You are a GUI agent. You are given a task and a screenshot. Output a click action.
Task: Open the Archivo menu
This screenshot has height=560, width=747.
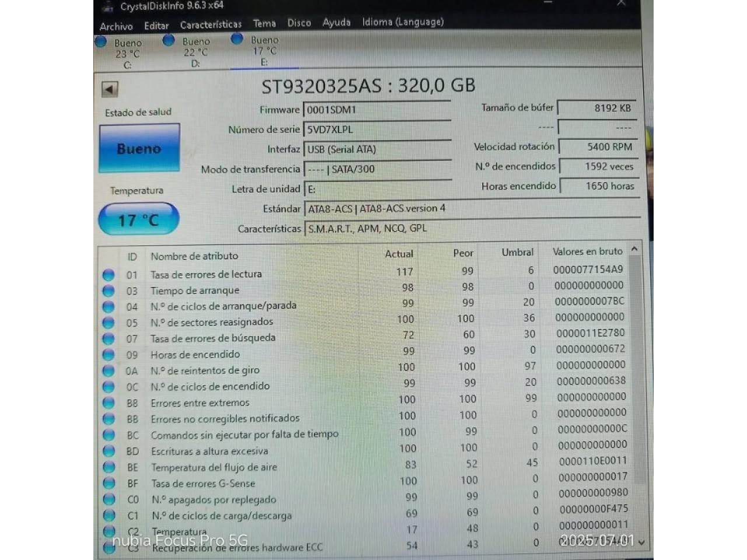click(x=116, y=26)
